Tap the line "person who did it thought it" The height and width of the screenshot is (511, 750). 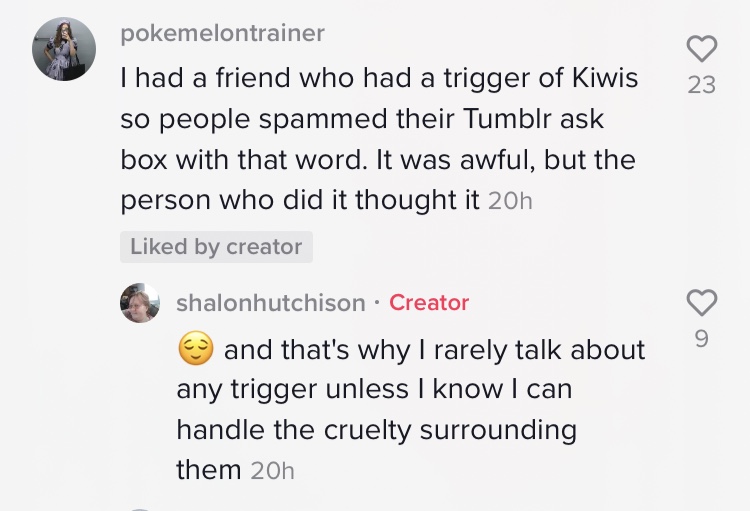pyautogui.click(x=300, y=200)
